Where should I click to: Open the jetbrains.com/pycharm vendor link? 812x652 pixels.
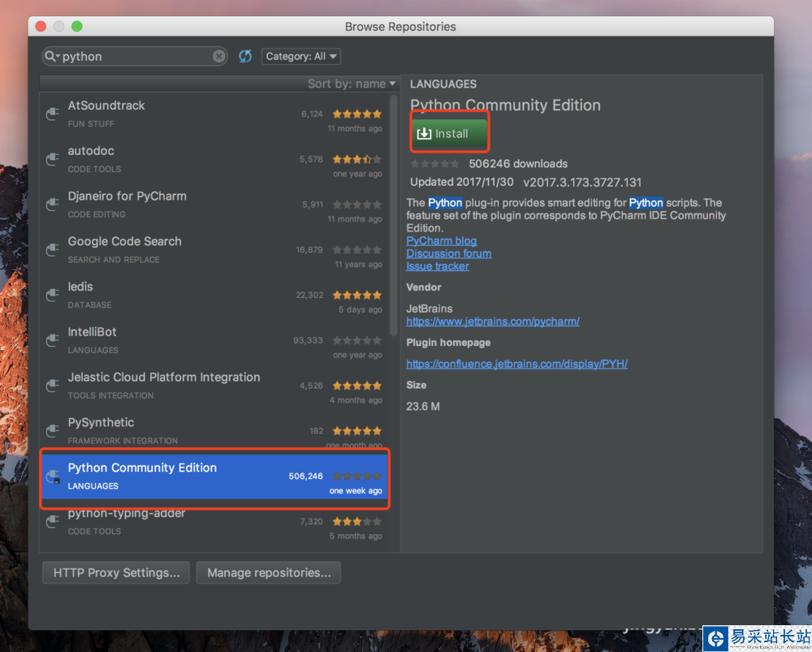493,321
